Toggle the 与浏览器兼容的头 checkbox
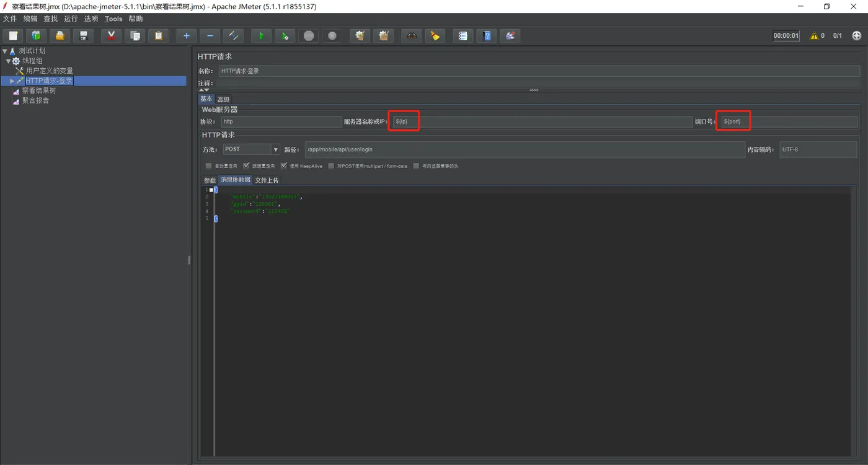Viewport: 868px width, 465px height. point(416,166)
